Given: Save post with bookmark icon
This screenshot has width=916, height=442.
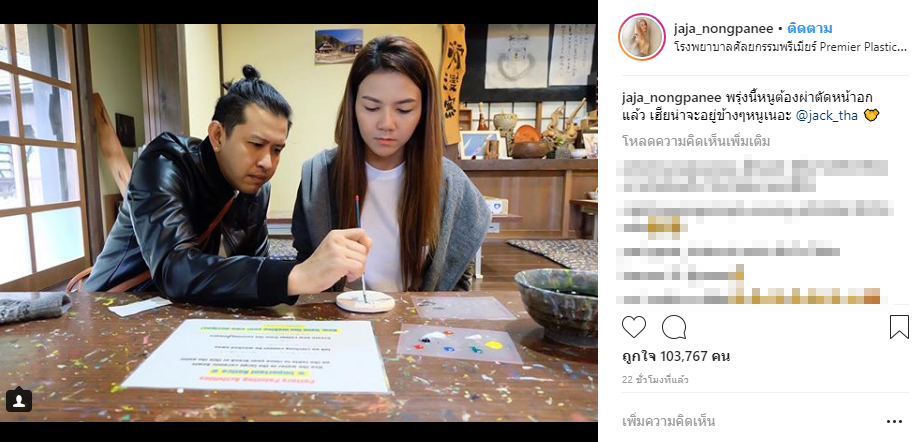Looking at the screenshot, I should tap(900, 327).
